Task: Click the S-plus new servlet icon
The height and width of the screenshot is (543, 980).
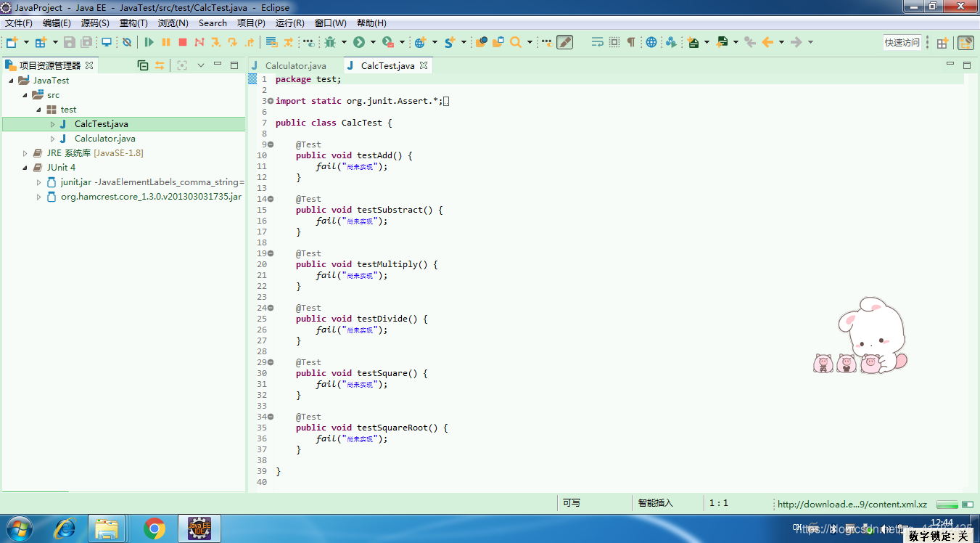Action: [449, 42]
